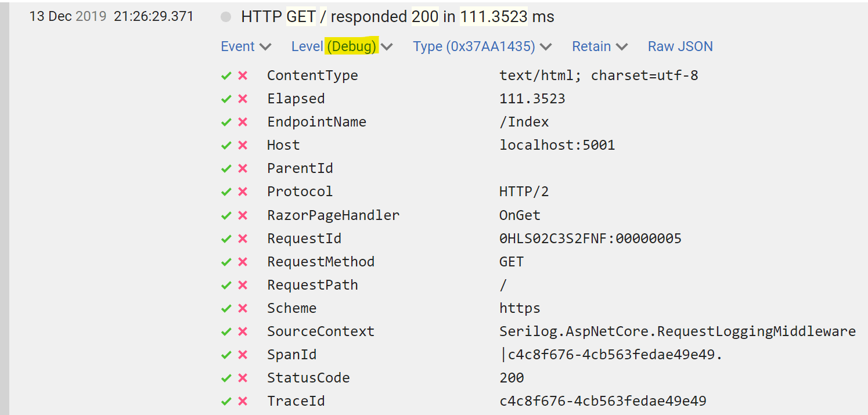
Task: Click the HTTP GET event message title
Action: click(x=397, y=17)
